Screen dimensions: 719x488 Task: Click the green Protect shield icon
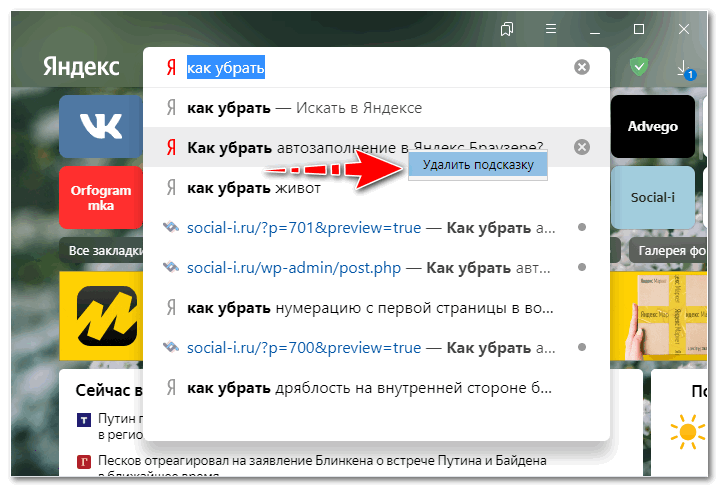(x=639, y=67)
